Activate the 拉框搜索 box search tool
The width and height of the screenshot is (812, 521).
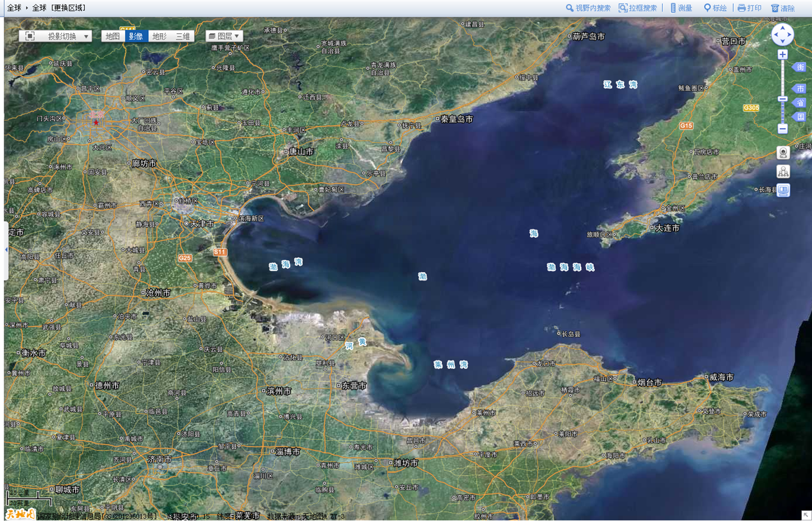[x=638, y=8]
